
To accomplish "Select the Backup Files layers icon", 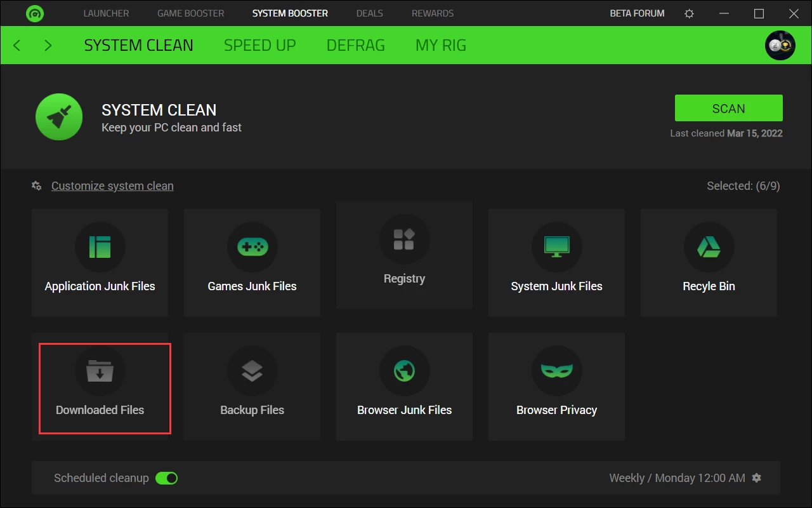I will coord(252,370).
